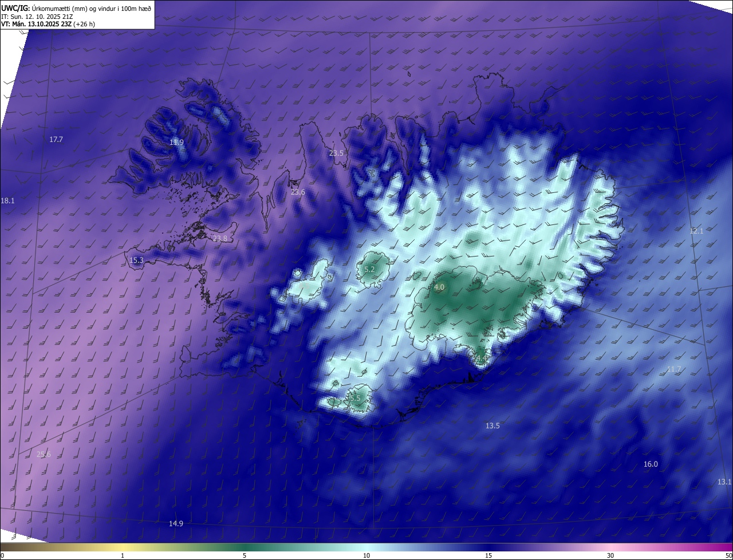
Task: Click the map value 15.3
Action: tap(136, 260)
